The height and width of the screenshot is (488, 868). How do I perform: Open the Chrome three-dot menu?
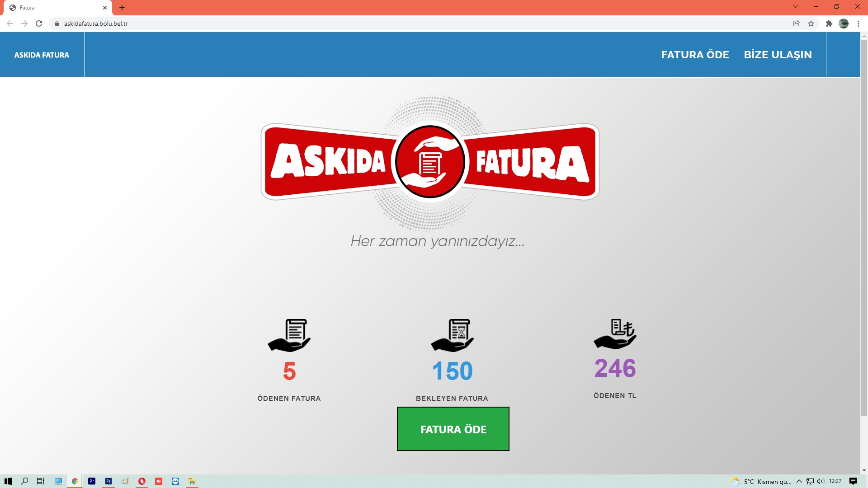coord(858,23)
